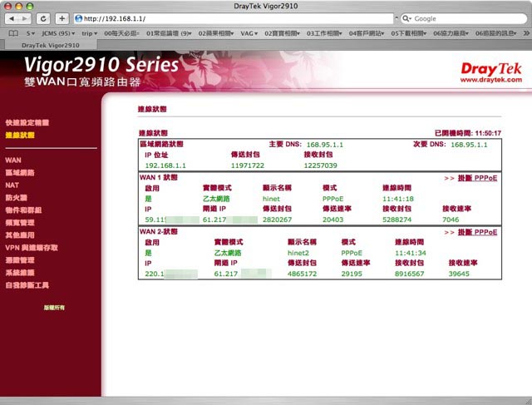Reload the page with the refresh button

(x=43, y=18)
